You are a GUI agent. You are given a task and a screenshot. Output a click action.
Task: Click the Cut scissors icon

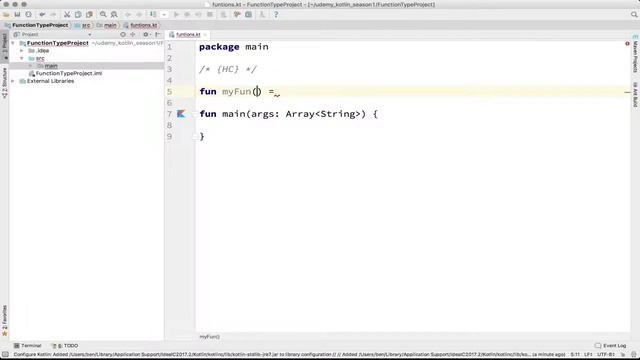pos(67,15)
